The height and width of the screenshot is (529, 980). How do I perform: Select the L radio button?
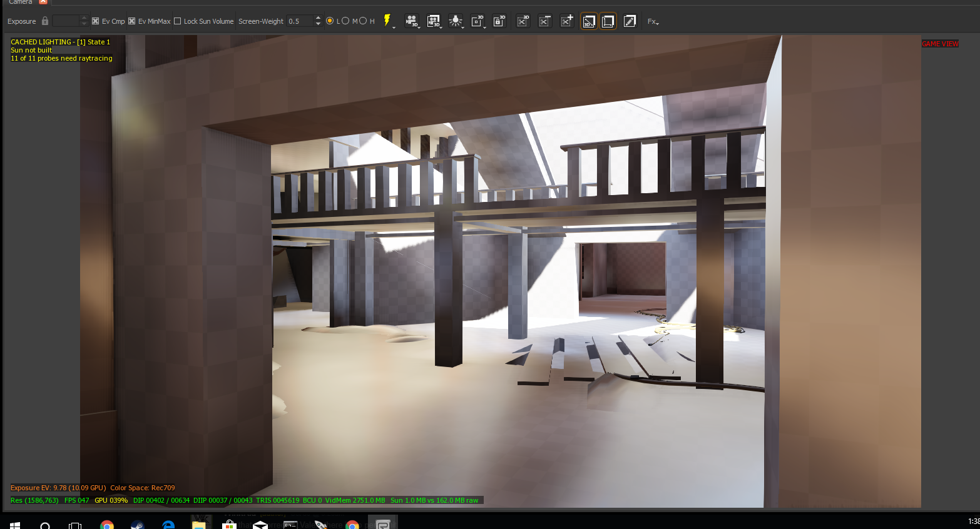click(x=330, y=21)
